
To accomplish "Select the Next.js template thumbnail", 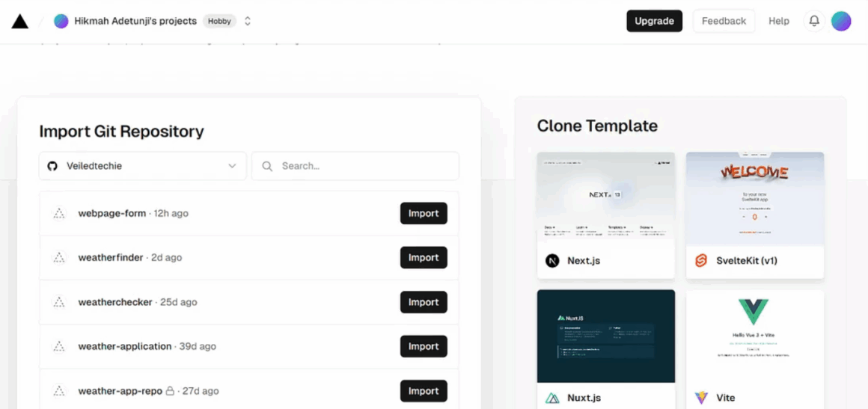I will coord(605,197).
